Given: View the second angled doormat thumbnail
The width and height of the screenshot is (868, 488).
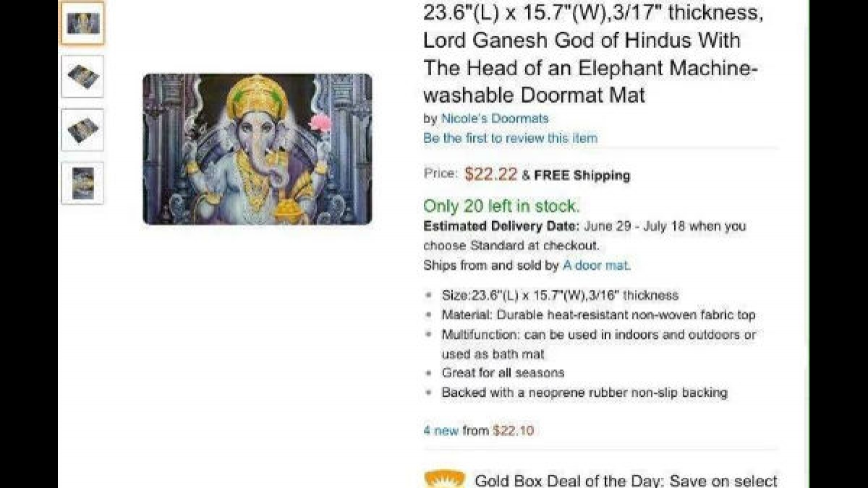Looking at the screenshot, I should (82, 76).
